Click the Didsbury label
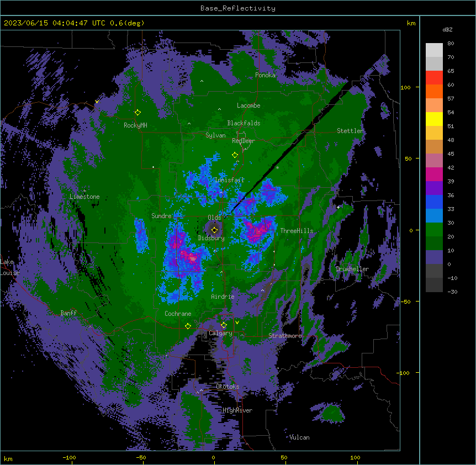The width and height of the screenshot is (476, 465). (211, 238)
